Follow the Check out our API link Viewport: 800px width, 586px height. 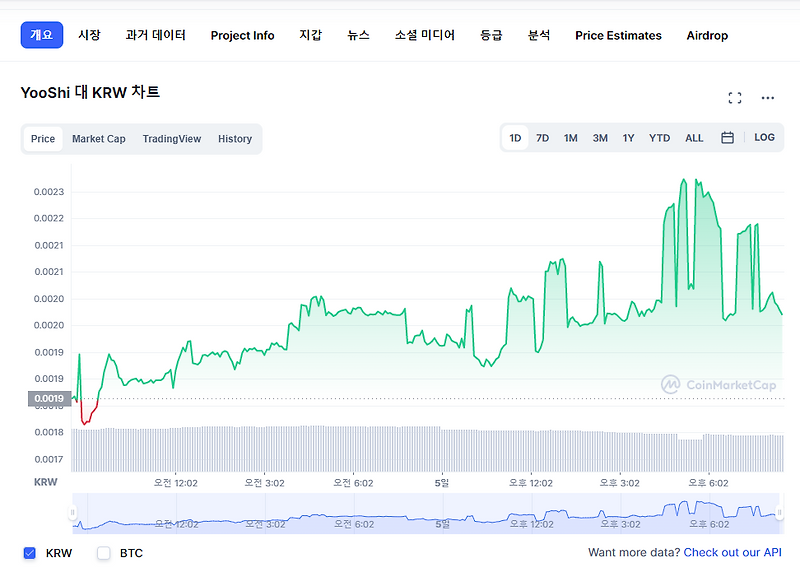pos(732,552)
